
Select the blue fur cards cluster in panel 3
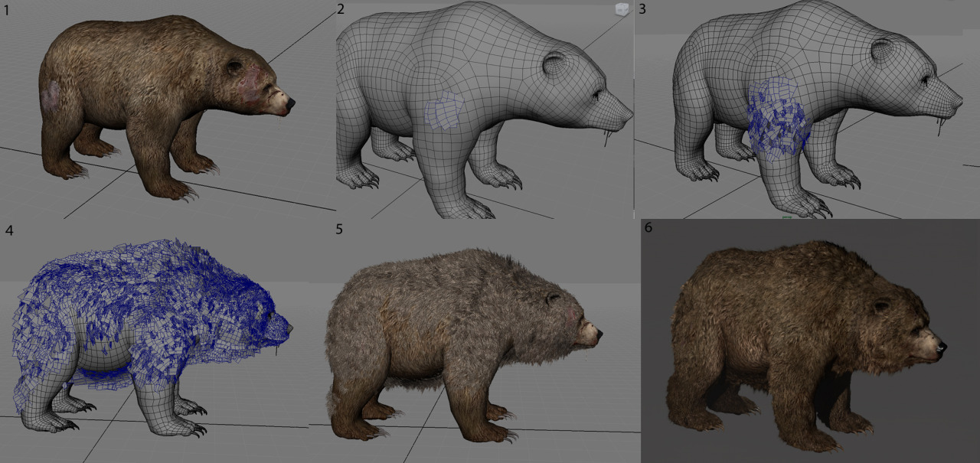click(x=778, y=119)
